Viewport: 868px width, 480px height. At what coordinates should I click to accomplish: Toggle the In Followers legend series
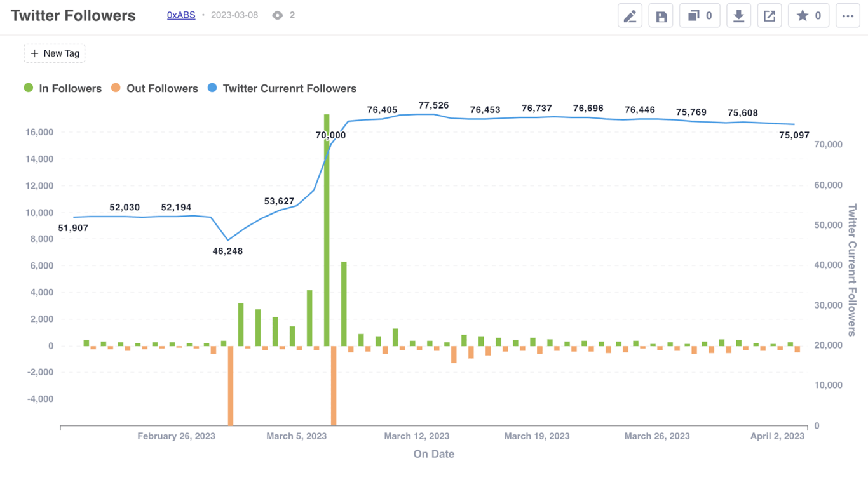62,88
